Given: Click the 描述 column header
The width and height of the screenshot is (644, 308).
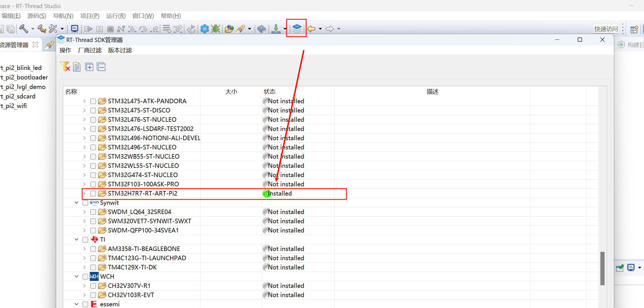Looking at the screenshot, I should [x=432, y=92].
